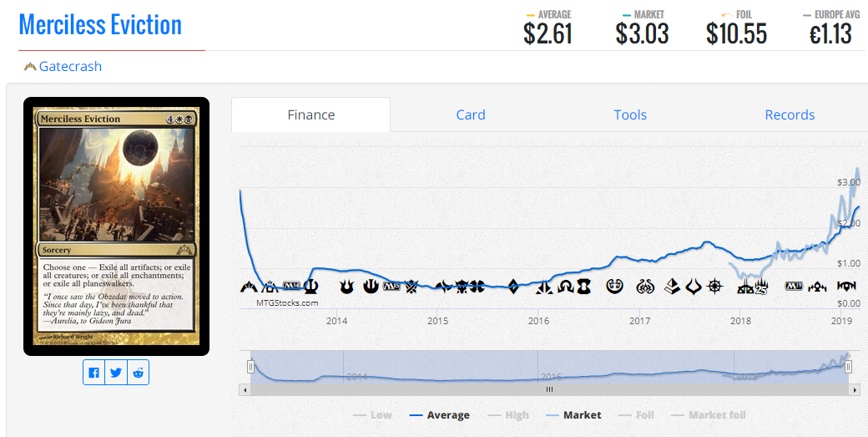Viewport: 868px width, 437px height.
Task: Click the $2.61 average price value
Action: pos(548,34)
